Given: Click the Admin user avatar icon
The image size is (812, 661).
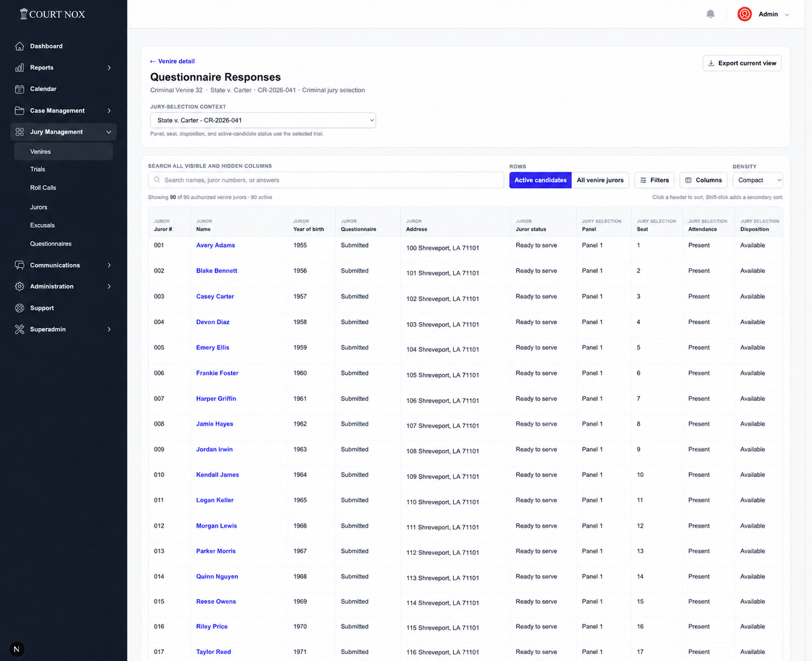Looking at the screenshot, I should tap(744, 14).
